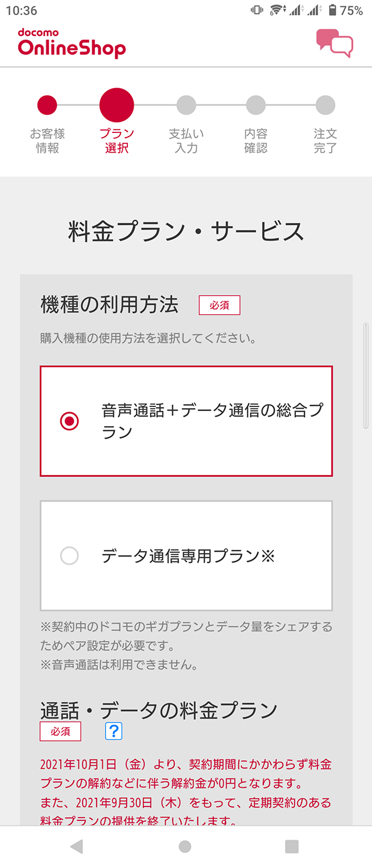Viewport: 372px width, 868px height.
Task: Tap the 料金プラン・サービス page heading
Action: point(186,231)
